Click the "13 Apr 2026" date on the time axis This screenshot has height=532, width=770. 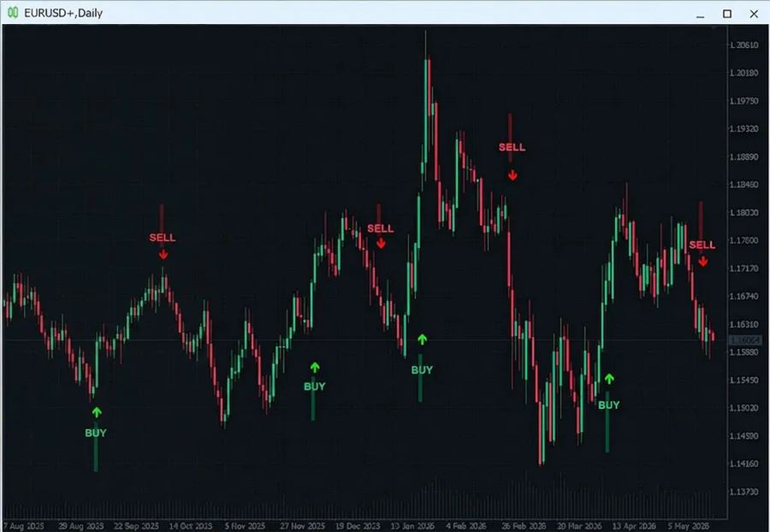pos(634,526)
